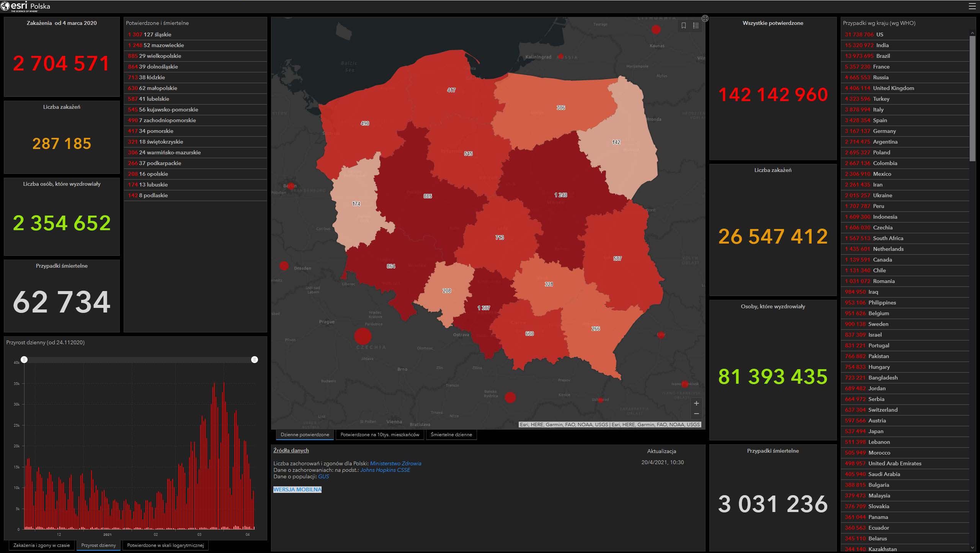Zoom out with the map minus button
The image size is (980, 553).
tap(696, 414)
